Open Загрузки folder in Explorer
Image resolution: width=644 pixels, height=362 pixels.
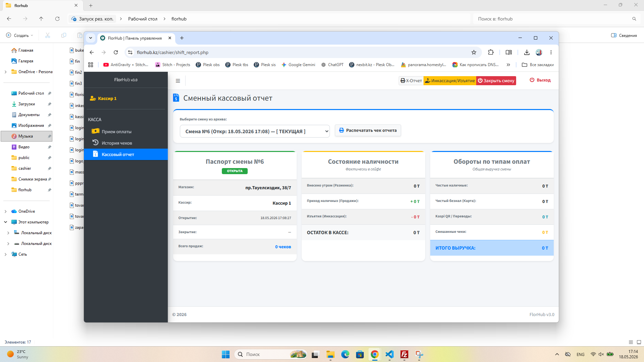[x=27, y=104]
